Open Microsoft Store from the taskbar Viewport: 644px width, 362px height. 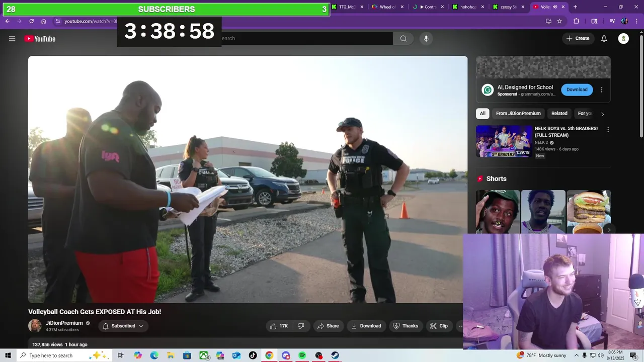pos(187,355)
